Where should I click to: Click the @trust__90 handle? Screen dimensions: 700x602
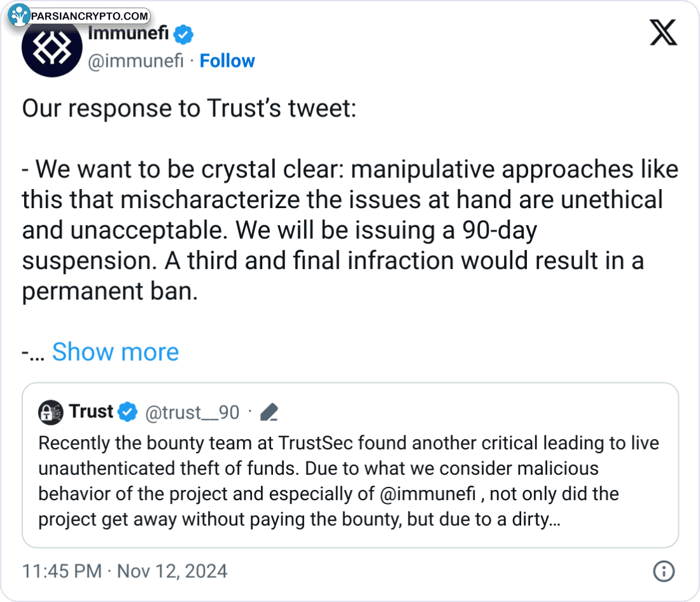point(192,413)
